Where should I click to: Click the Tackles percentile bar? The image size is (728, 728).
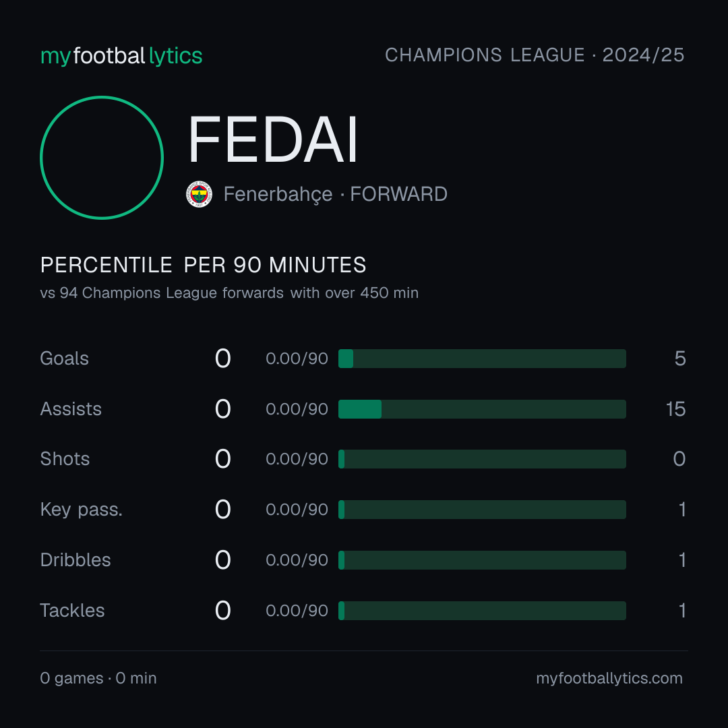pos(482,611)
